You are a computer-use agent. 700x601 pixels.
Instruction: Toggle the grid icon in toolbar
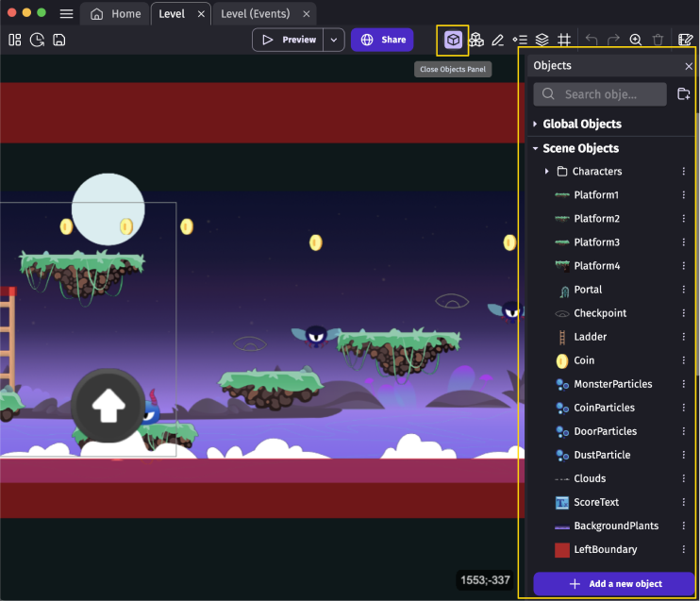point(564,40)
